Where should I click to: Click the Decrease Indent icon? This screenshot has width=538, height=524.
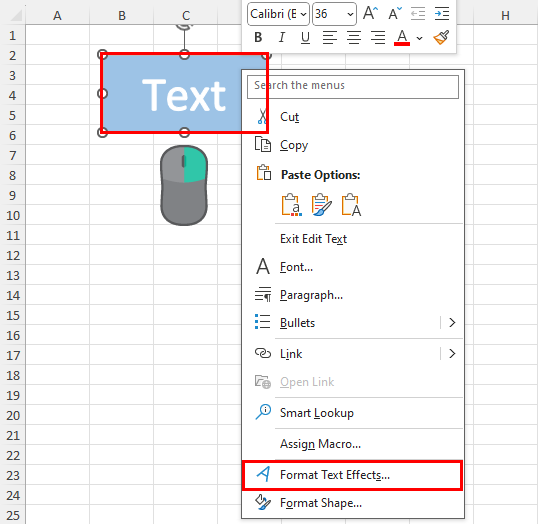pyautogui.click(x=418, y=14)
